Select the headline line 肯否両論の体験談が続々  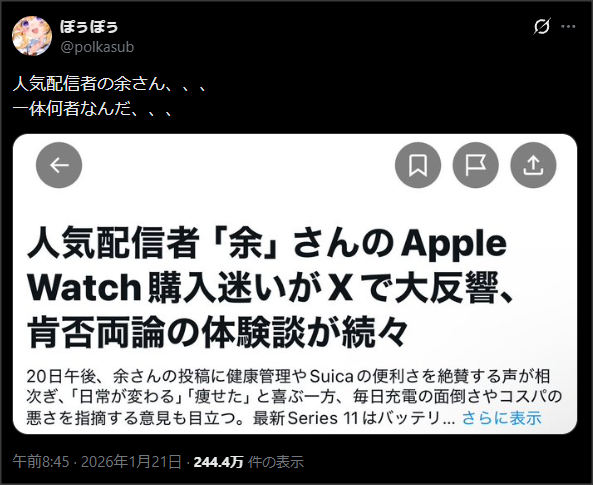pos(217,332)
